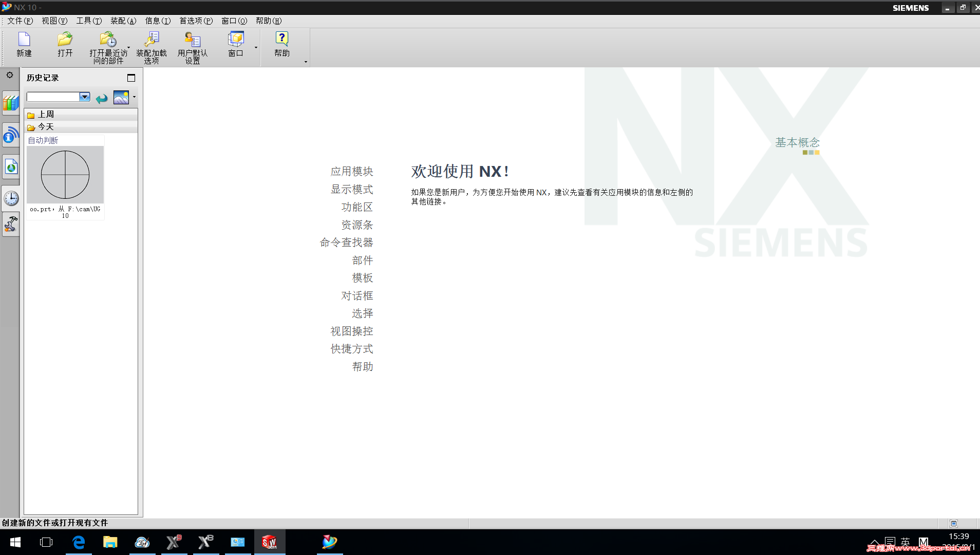Open the recently accessed parts (打开最近访问的部件) icon
This screenshot has height=555, width=980.
point(108,40)
